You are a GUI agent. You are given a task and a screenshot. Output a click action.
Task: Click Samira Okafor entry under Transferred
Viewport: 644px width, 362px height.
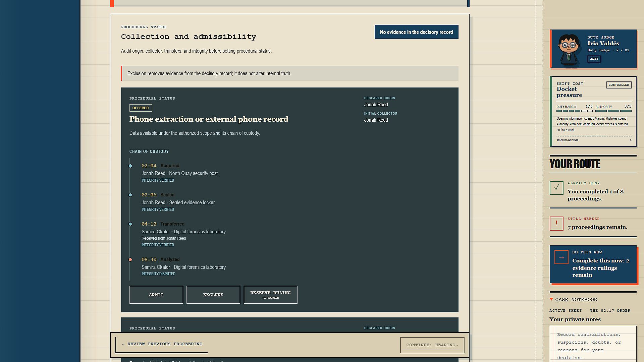(x=183, y=232)
